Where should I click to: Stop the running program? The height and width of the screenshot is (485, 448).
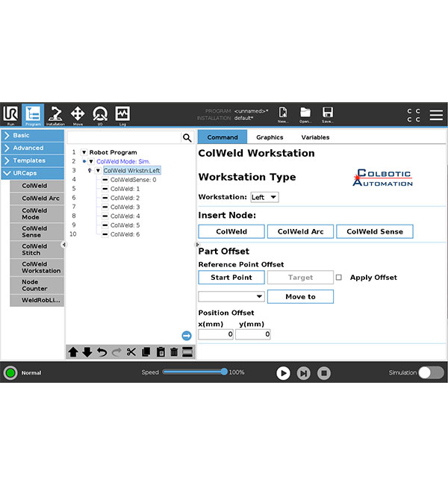coord(324,373)
